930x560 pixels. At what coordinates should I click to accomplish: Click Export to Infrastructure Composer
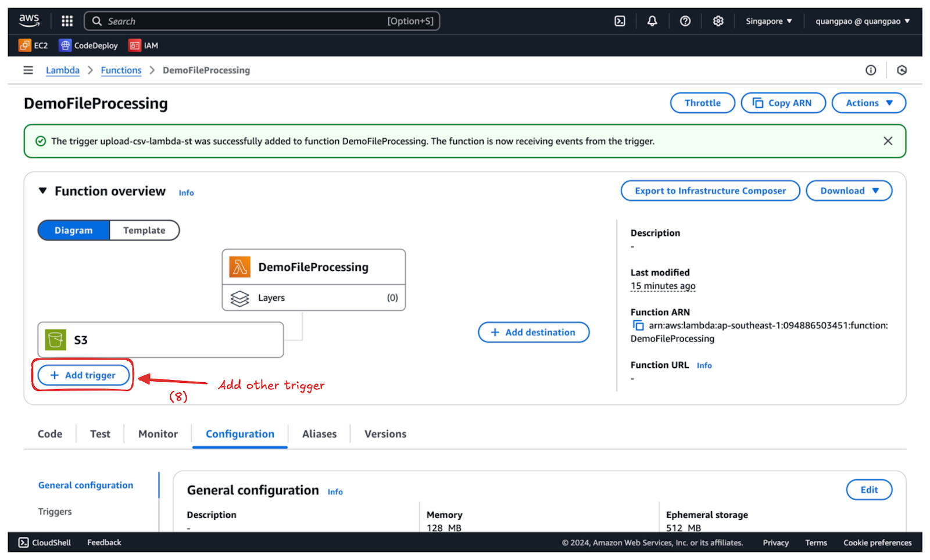coord(710,191)
